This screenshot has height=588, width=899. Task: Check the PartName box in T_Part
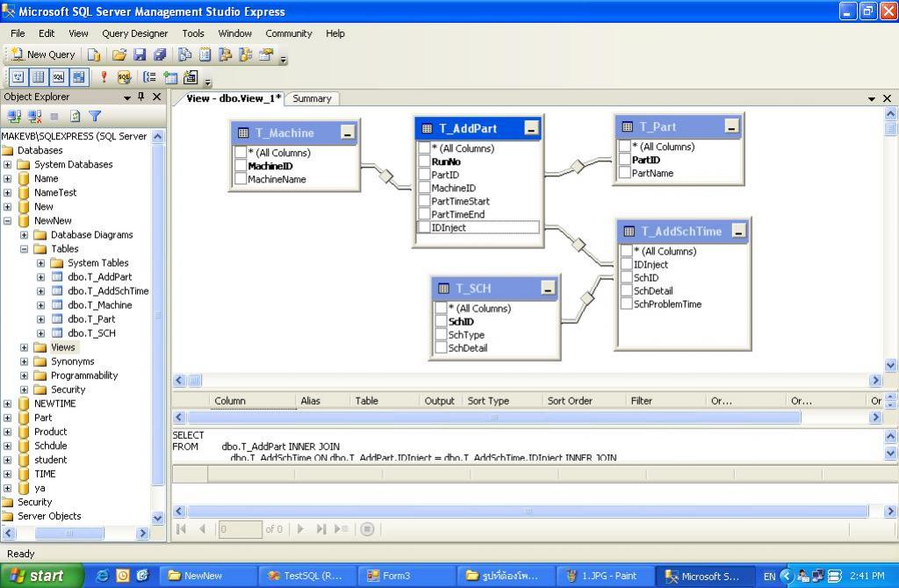[625, 173]
